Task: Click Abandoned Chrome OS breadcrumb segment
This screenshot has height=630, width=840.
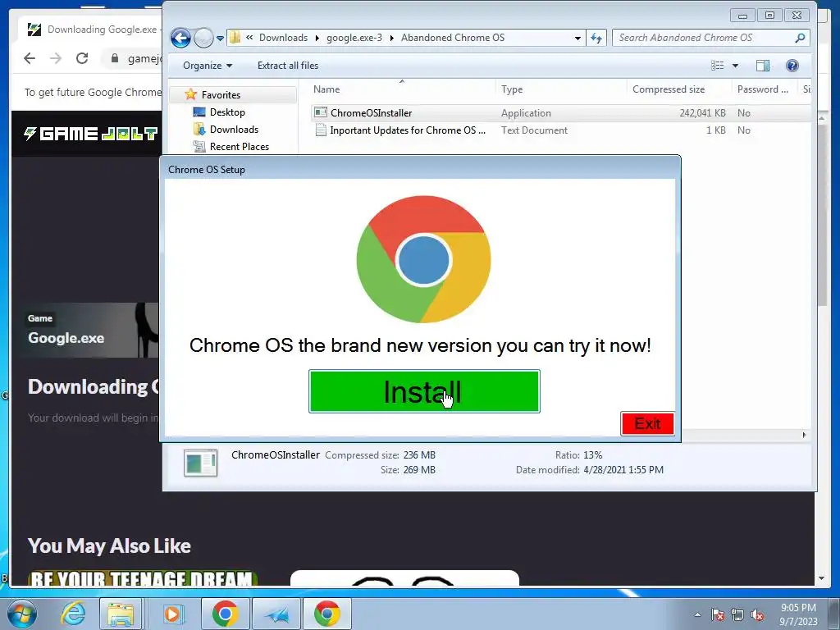Action: 453,38
